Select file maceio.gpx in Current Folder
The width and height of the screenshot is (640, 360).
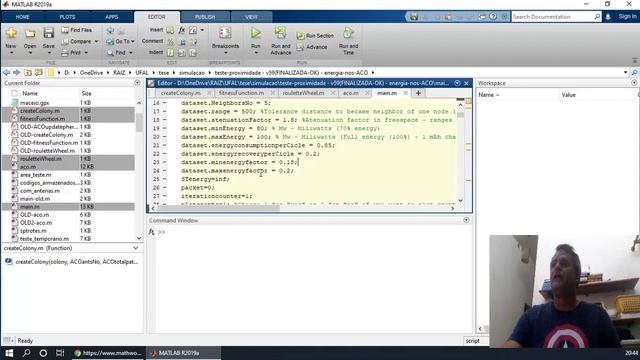point(35,103)
